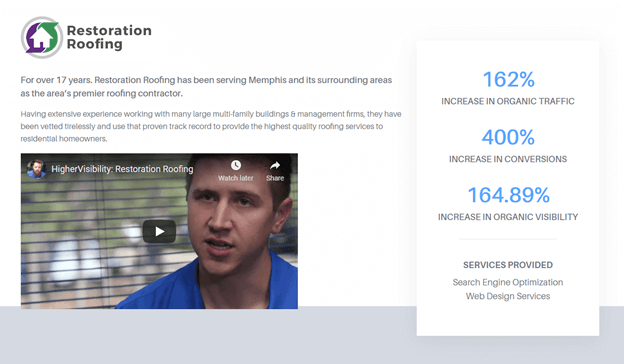The height and width of the screenshot is (364, 624).
Task: Click the 'Having extensive experience' description paragraph
Action: (211, 126)
